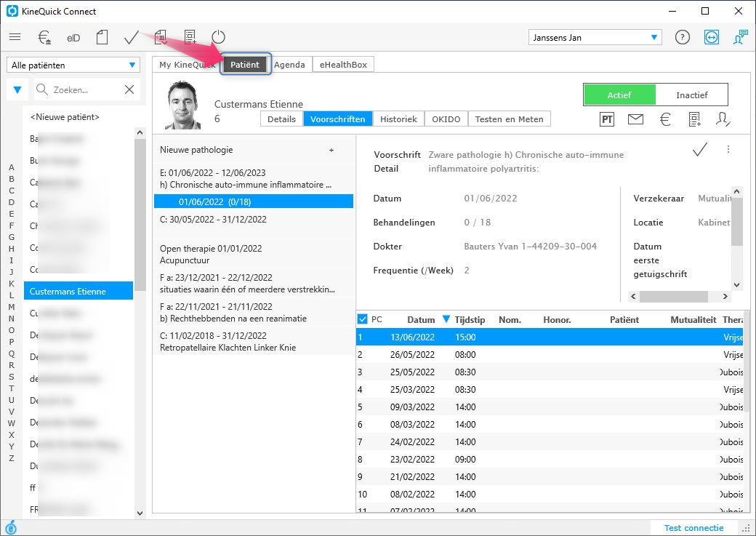Open the Testen en Meten sub-tab
The image size is (756, 536).
509,119
